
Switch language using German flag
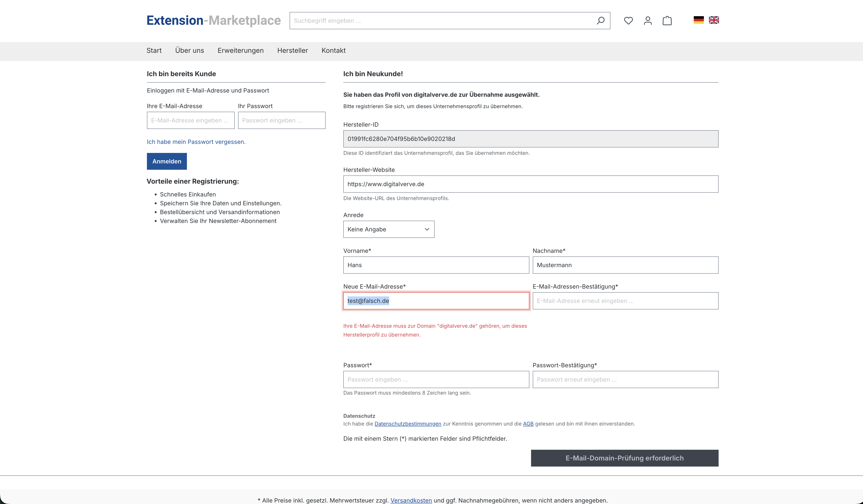698,20
